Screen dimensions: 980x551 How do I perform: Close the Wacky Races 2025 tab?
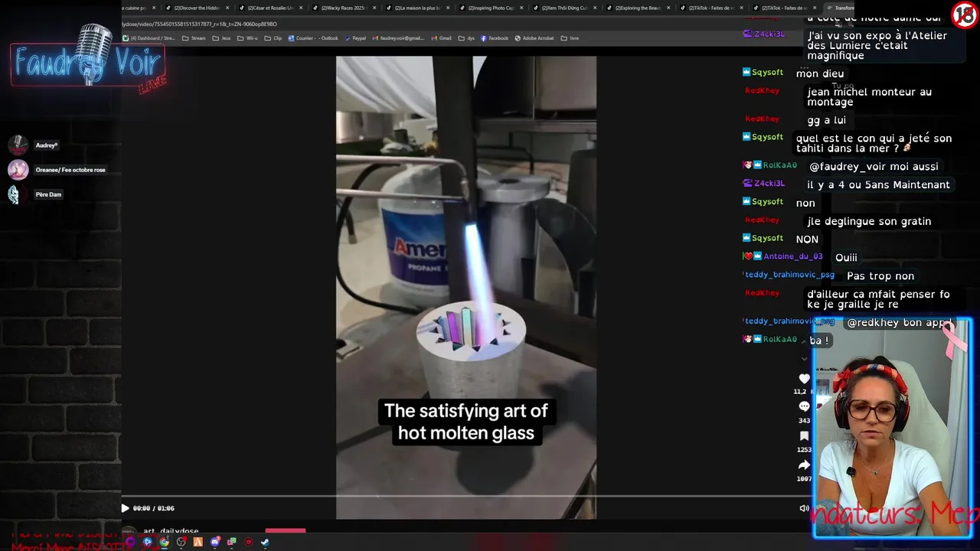(374, 8)
